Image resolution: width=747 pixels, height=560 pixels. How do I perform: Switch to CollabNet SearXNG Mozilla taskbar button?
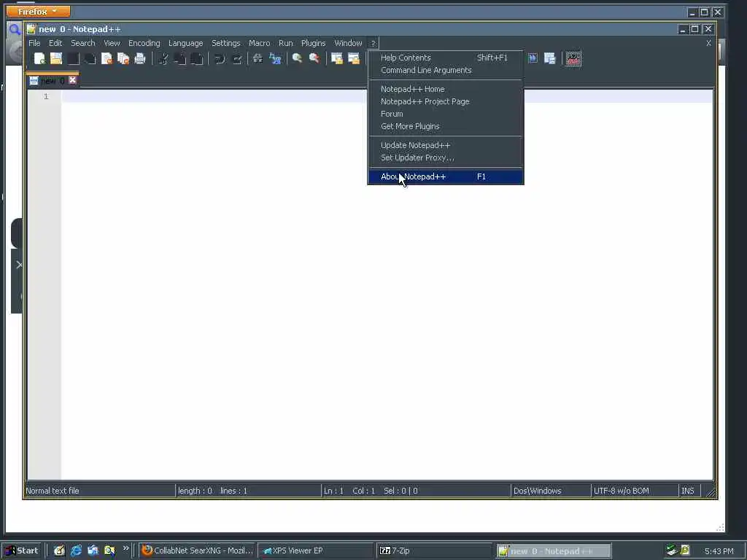[x=197, y=551]
